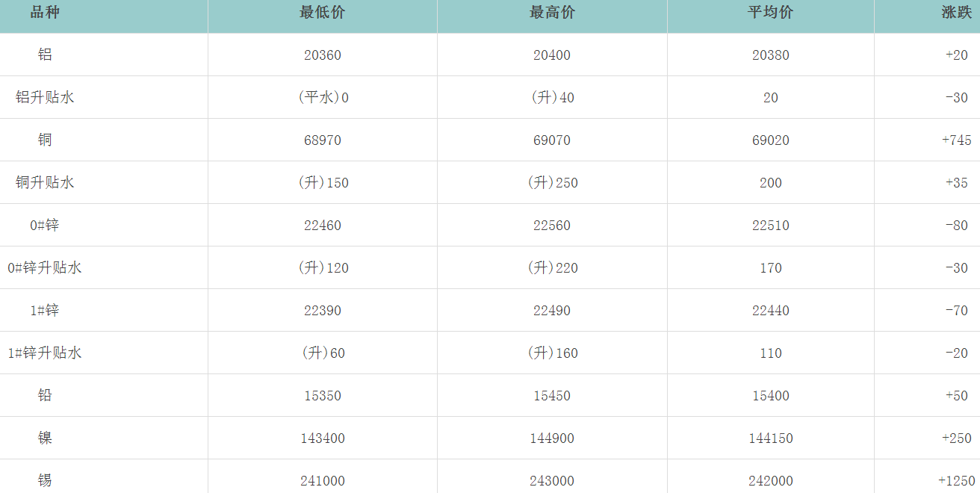Click the 0#锌升贴水 row label

45,267
